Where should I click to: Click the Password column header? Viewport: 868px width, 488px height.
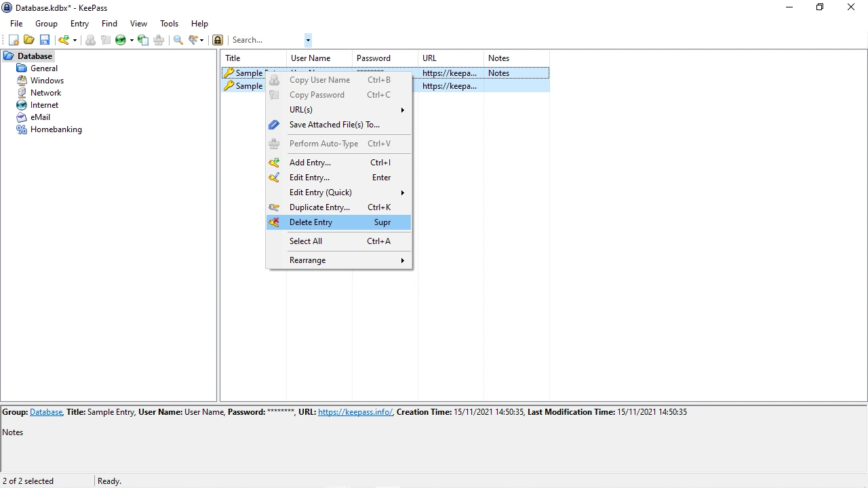[385, 58]
